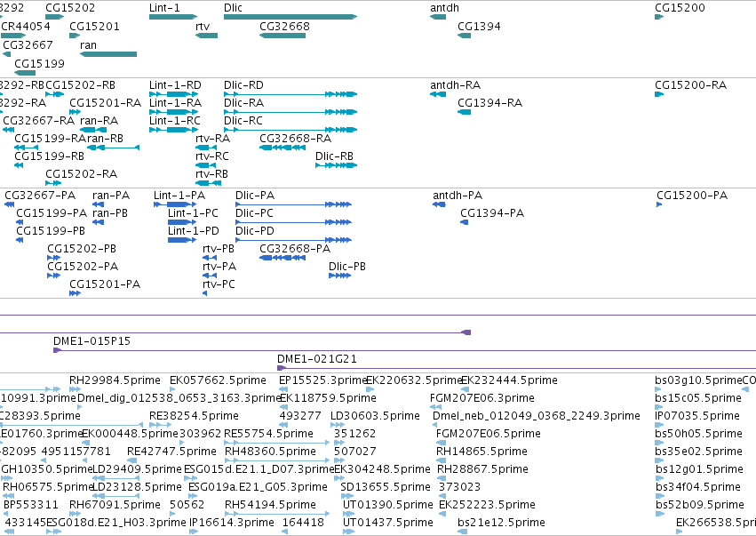Open transcript antdh-RA
756x536 pixels.
pos(456,85)
